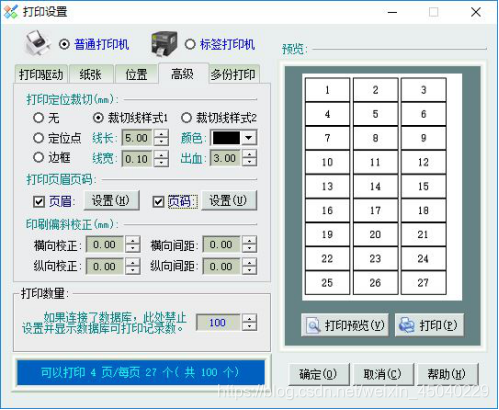The width and height of the screenshot is (499, 410).
Task: Open the 颜色 dropdown arrow
Action: pos(249,138)
